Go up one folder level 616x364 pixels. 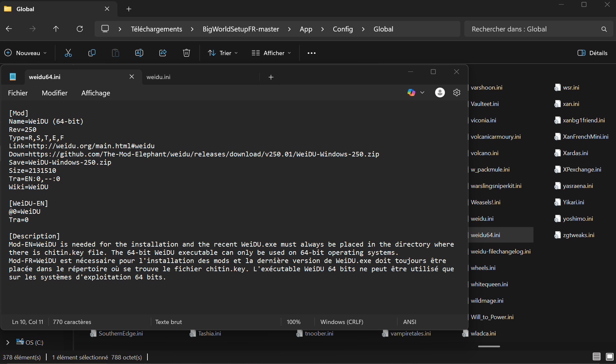click(56, 29)
